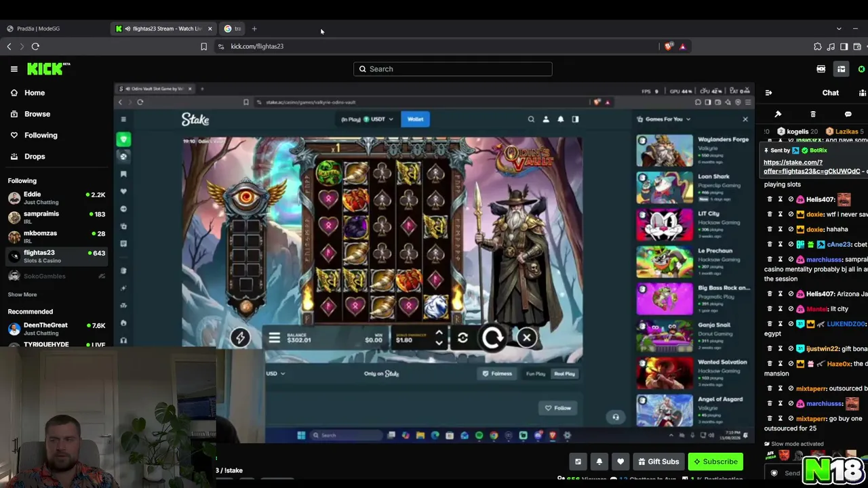868x488 pixels.
Task: Open the slot game hamburger menu
Action: coord(274,338)
